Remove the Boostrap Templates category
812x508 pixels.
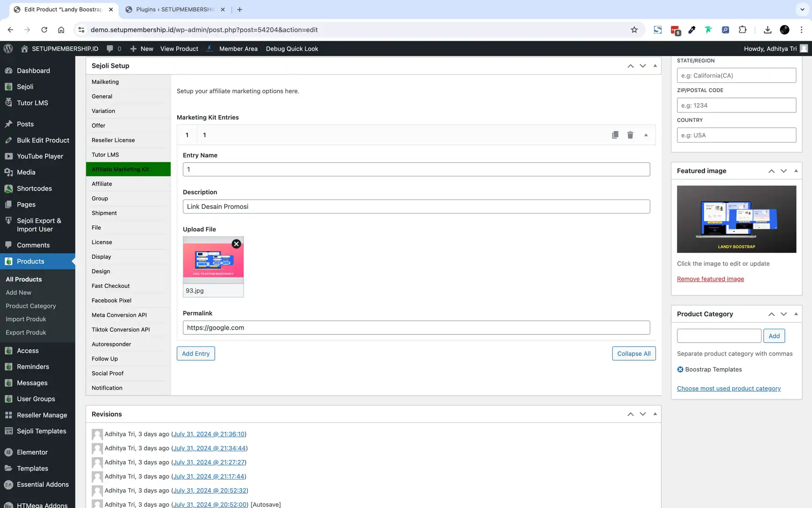(x=680, y=369)
